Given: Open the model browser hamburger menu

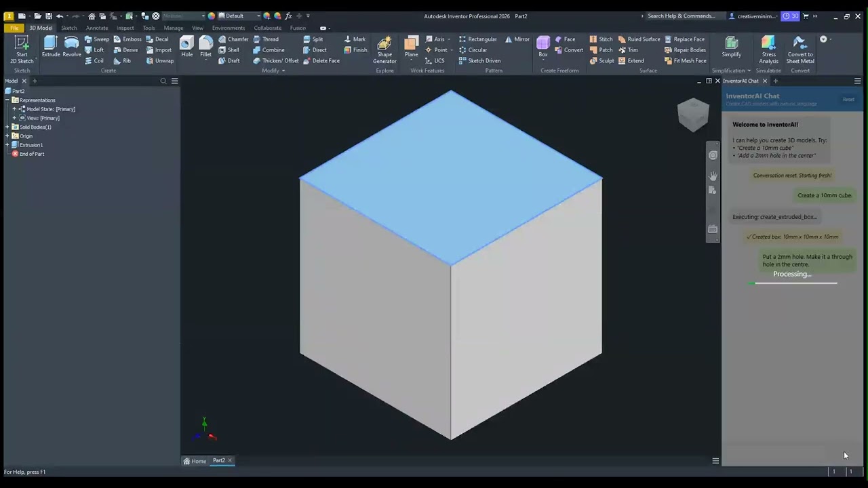Looking at the screenshot, I should (174, 81).
